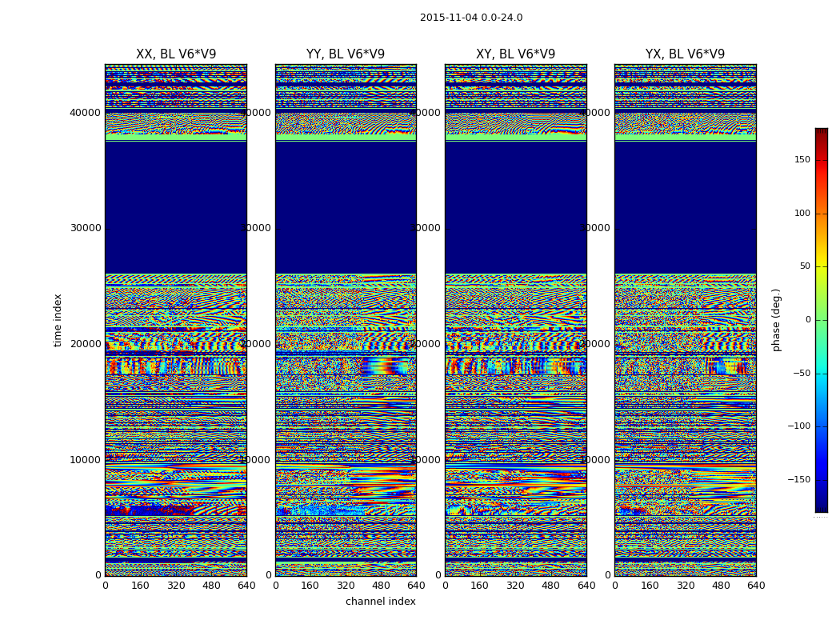Select the YX, BL V6*V9 subplot title

click(685, 54)
